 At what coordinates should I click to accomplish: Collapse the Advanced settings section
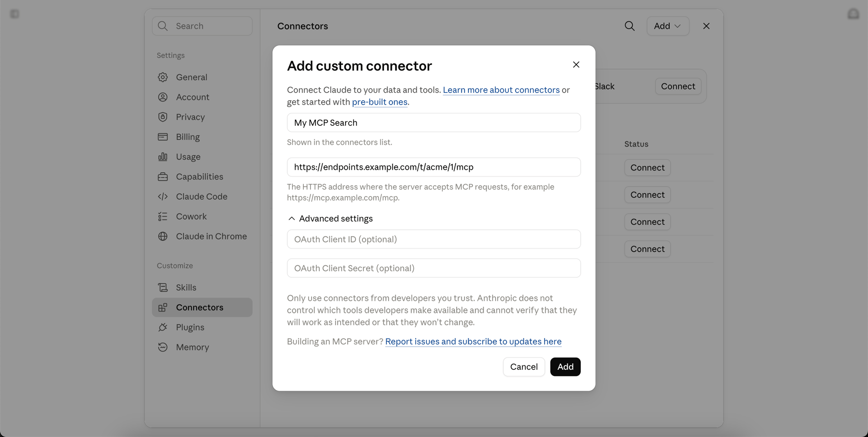[x=330, y=218]
